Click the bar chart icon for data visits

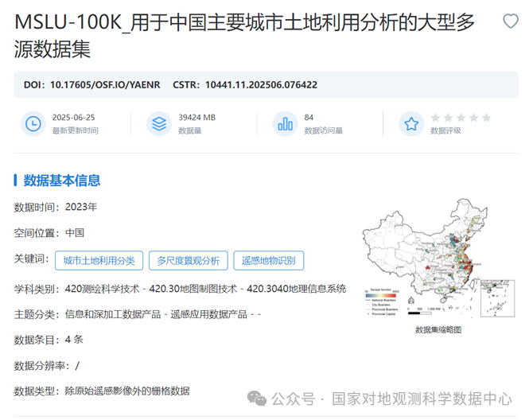click(284, 123)
